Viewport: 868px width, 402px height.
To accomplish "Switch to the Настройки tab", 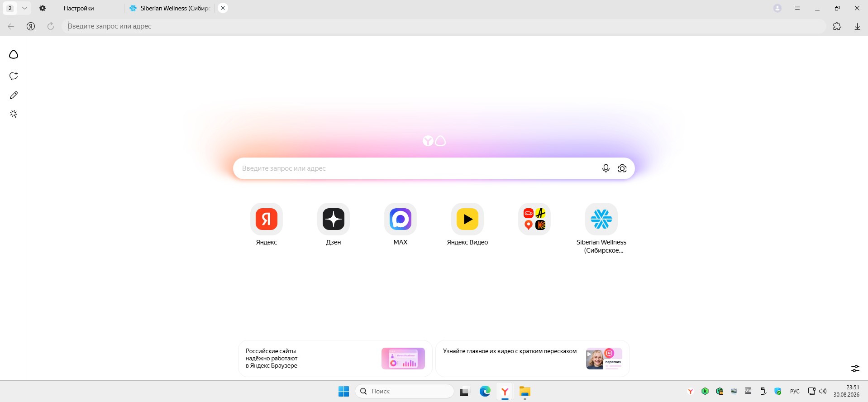I will tap(79, 8).
